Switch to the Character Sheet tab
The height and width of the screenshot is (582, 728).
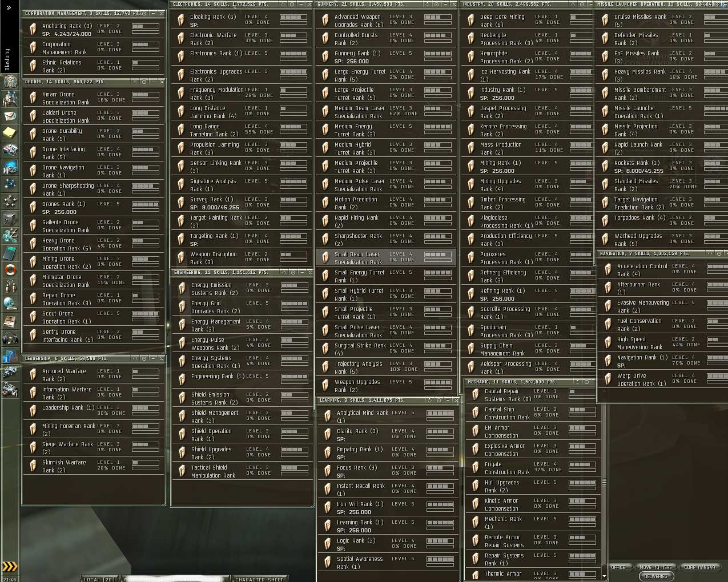tap(259, 579)
